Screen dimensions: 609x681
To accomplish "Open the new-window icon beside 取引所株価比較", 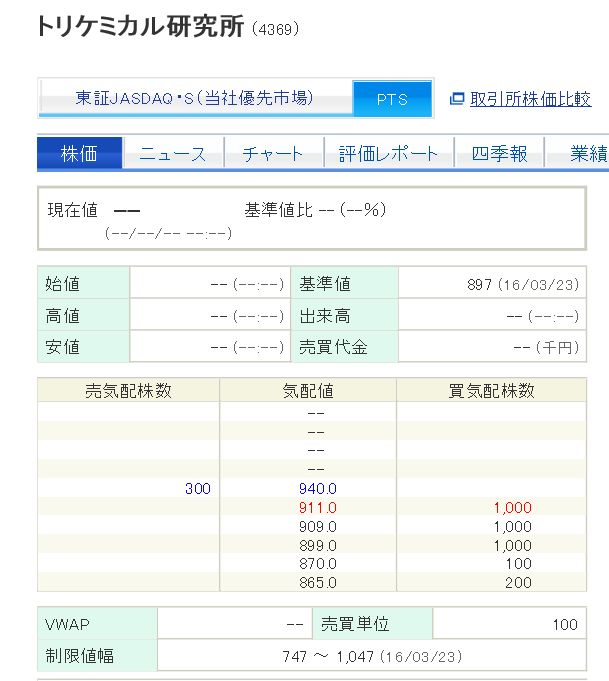I will [x=457, y=99].
